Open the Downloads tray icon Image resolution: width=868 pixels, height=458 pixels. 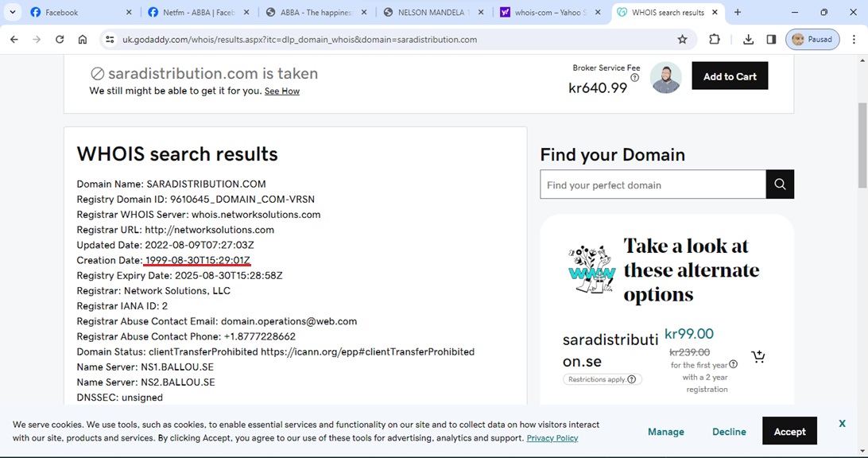point(749,39)
